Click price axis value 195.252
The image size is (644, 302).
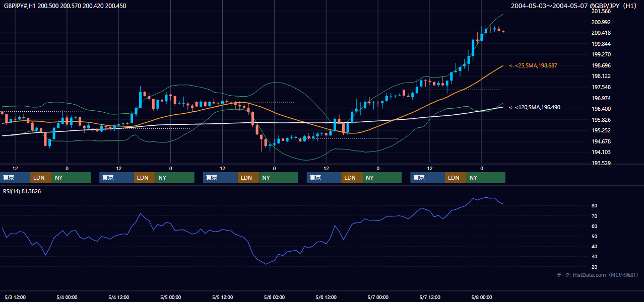click(x=601, y=130)
